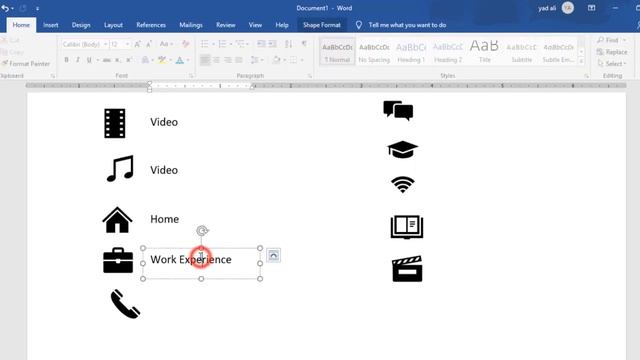Click Increase Indent icon
The height and width of the screenshot is (360, 640).
272,44
